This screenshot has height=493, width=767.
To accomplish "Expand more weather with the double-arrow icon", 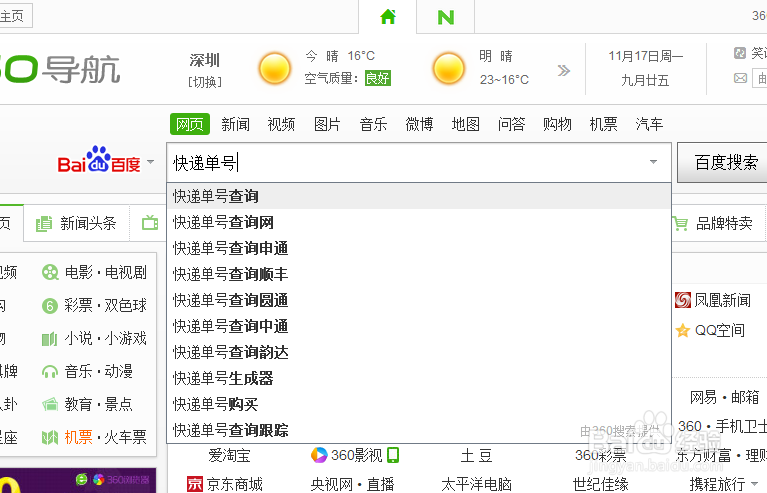I will pyautogui.click(x=564, y=71).
